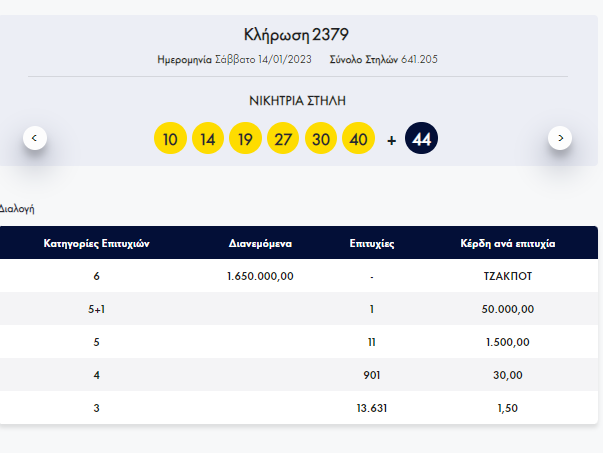Select the prize value 30,00
Screen dimensions: 603x453
coord(508,375)
